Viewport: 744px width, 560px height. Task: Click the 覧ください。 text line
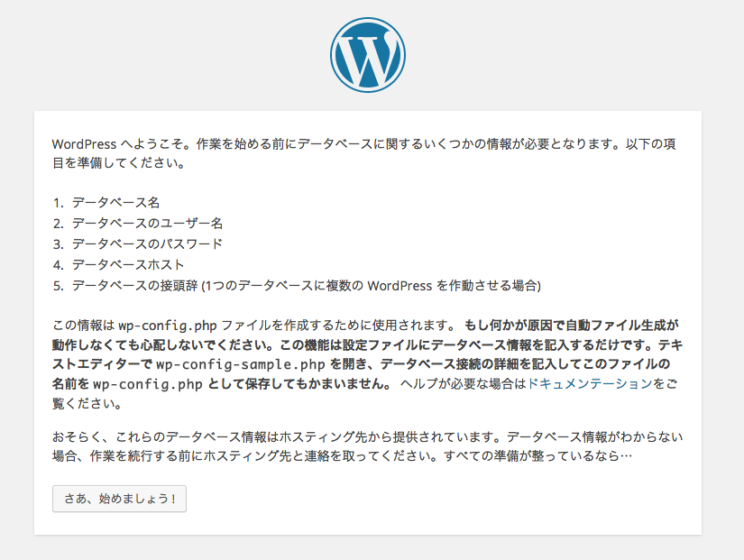click(x=87, y=403)
